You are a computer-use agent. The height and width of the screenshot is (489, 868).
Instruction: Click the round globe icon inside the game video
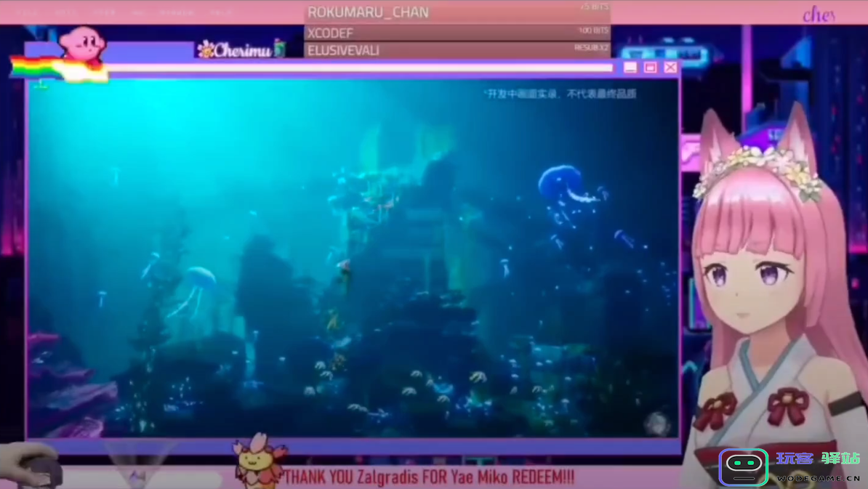pos(658,424)
